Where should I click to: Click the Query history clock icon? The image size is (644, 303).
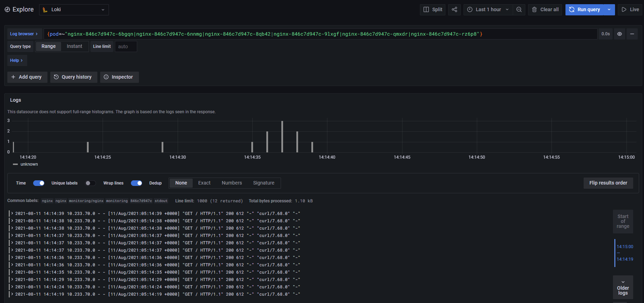(56, 77)
